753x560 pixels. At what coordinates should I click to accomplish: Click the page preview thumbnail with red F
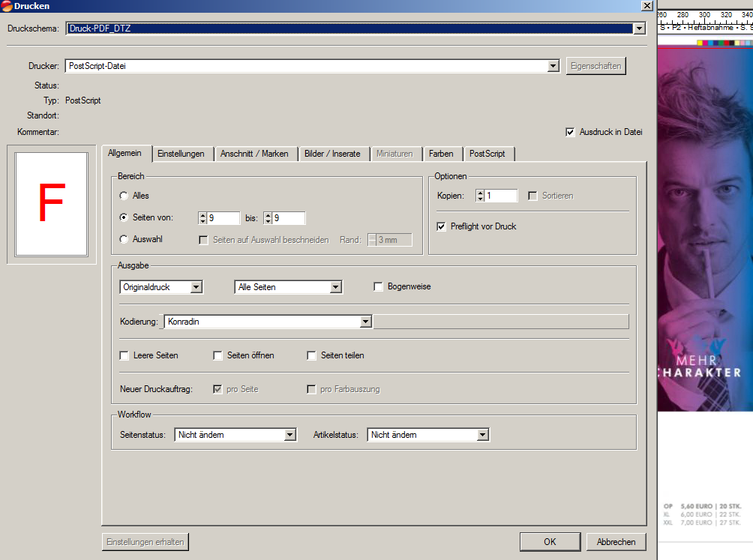point(52,204)
